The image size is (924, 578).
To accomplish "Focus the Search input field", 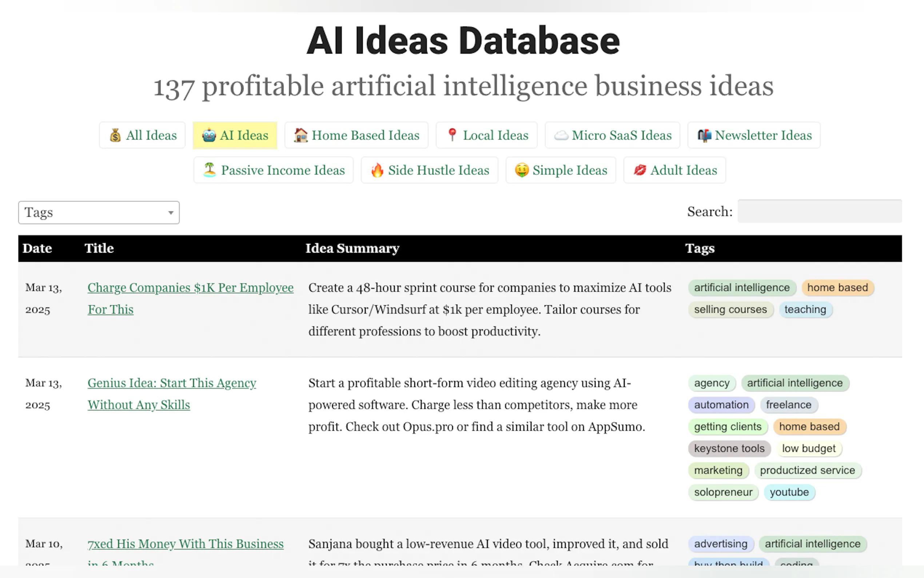I will 819,211.
